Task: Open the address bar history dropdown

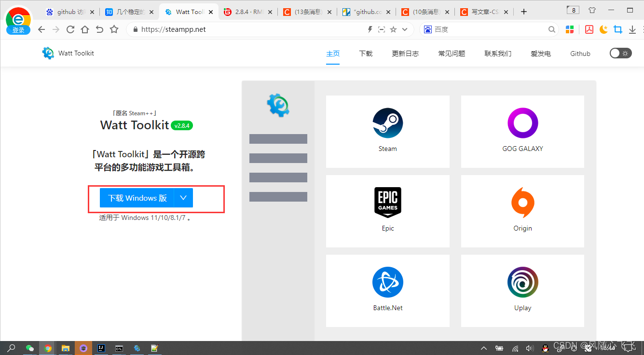Action: (x=405, y=29)
